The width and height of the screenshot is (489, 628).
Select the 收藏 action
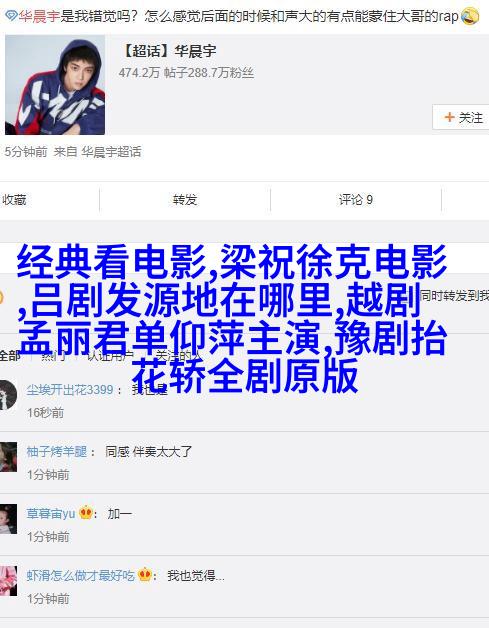(x=14, y=199)
